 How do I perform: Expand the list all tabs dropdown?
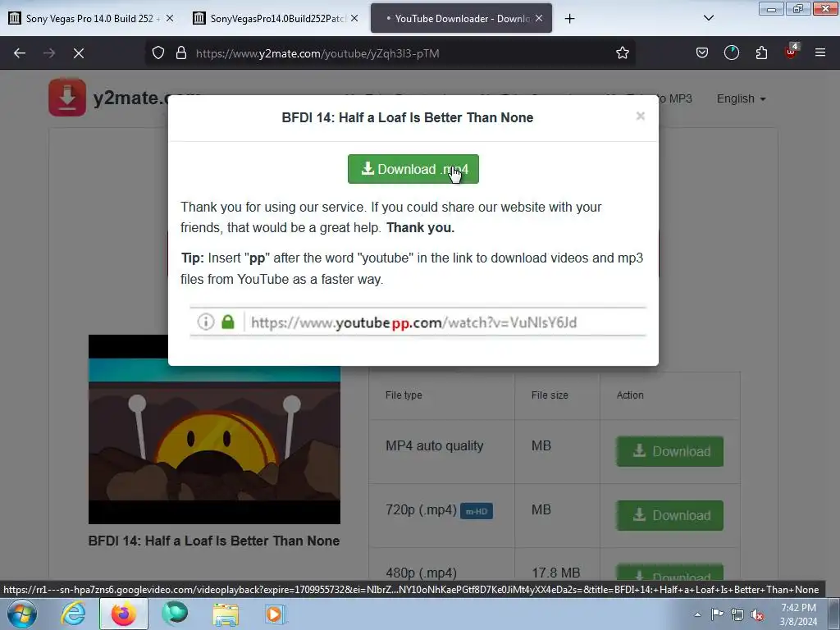pos(708,19)
